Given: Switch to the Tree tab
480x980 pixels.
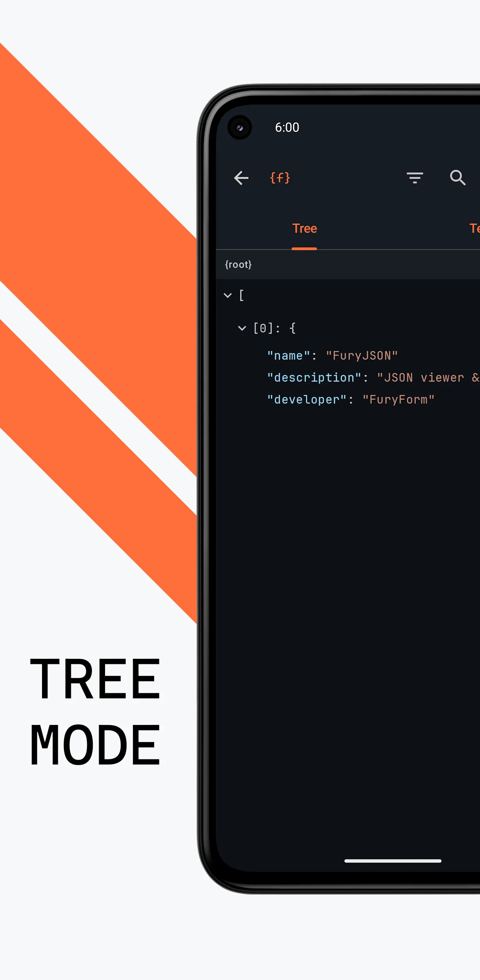Looking at the screenshot, I should [x=304, y=229].
